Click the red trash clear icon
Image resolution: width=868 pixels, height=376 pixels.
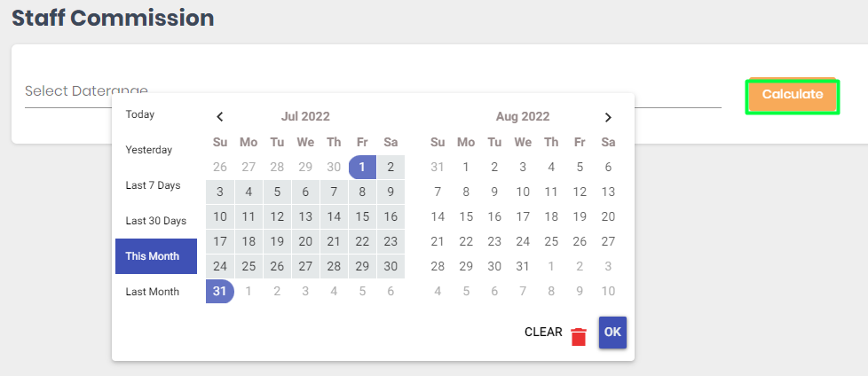coord(579,336)
